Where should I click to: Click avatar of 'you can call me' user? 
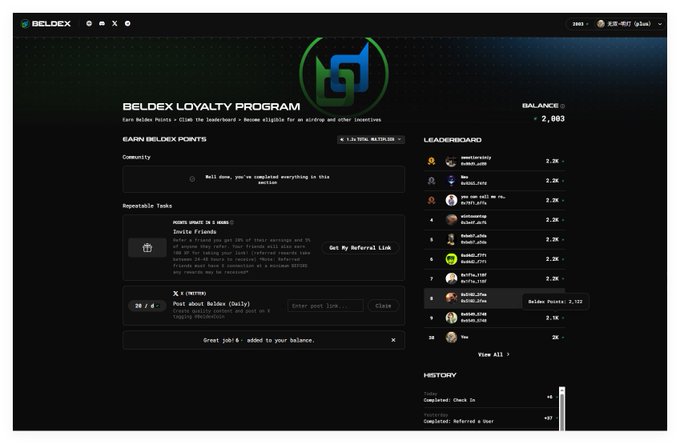click(451, 200)
